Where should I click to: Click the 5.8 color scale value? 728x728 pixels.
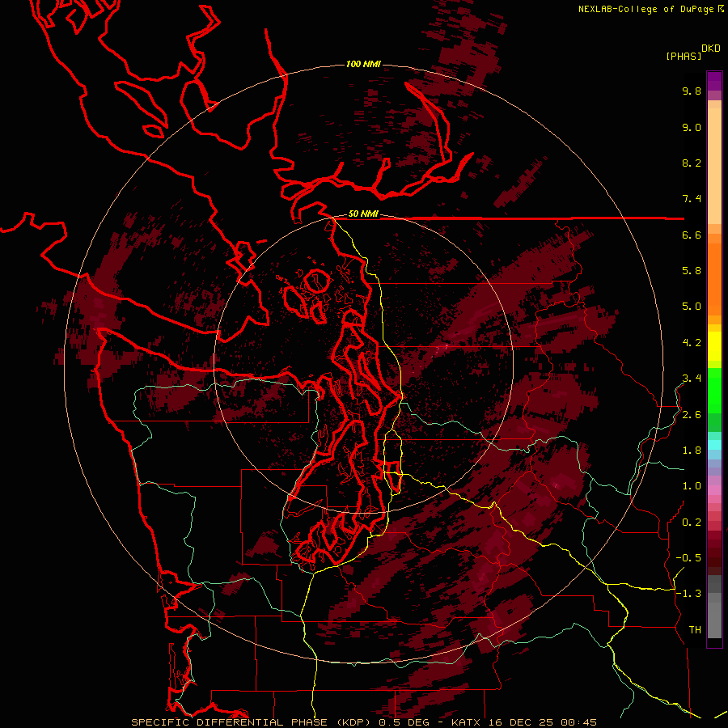692,271
